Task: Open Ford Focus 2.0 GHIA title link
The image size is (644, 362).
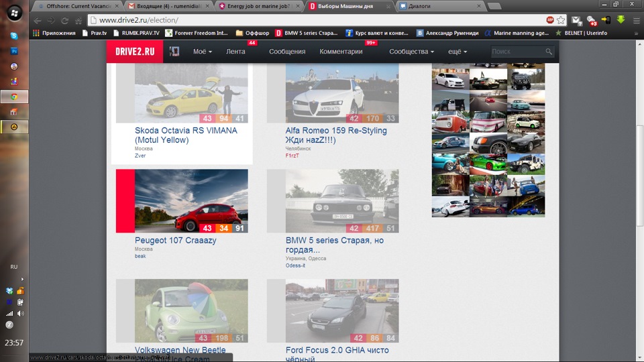Action: [337, 354]
